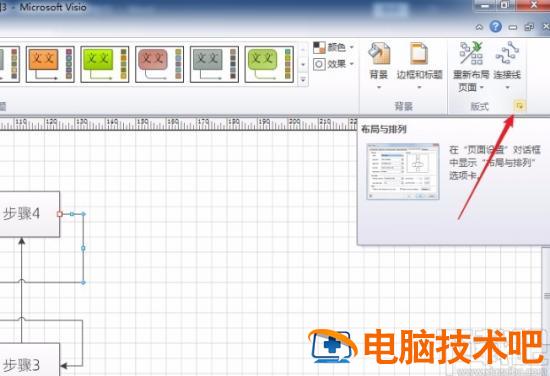Open the Connectors (连接线) icon
Image resolution: width=550 pixels, height=376 pixels.
[507, 53]
